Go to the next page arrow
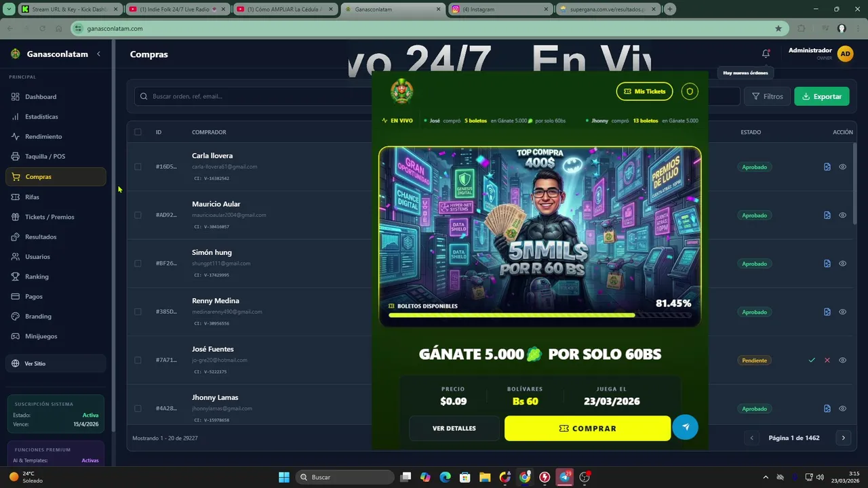Image resolution: width=868 pixels, height=488 pixels. [843, 438]
